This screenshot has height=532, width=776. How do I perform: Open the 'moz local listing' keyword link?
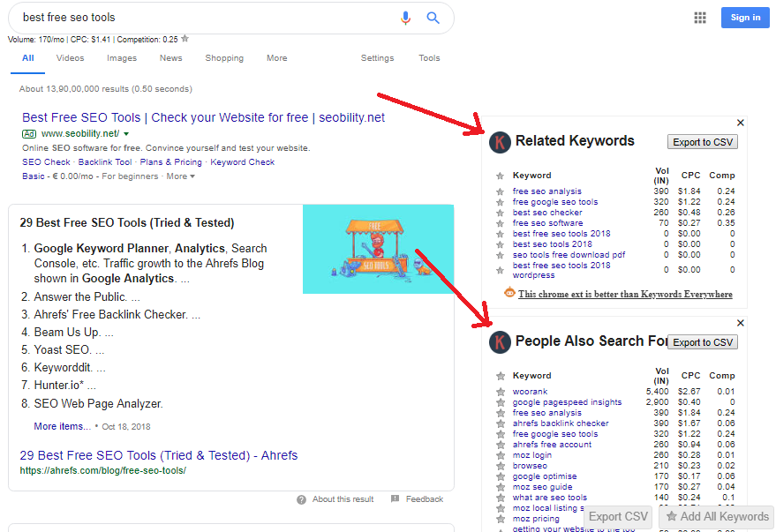point(548,508)
